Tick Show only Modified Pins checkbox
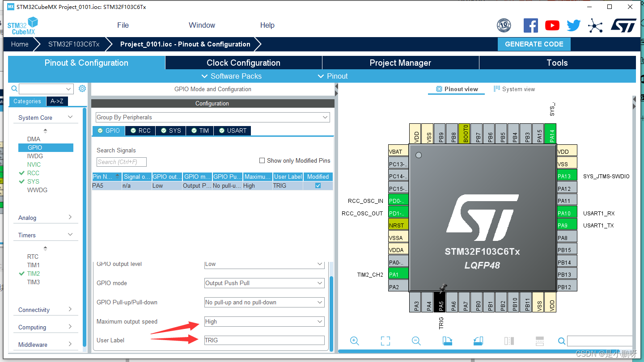The width and height of the screenshot is (644, 362). pos(262,160)
